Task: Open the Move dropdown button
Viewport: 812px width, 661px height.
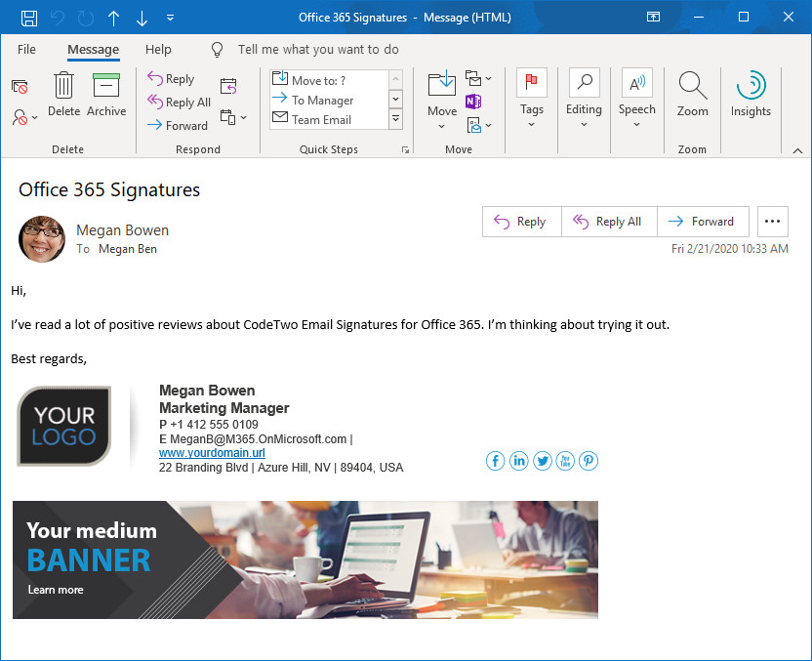Action: [x=442, y=101]
